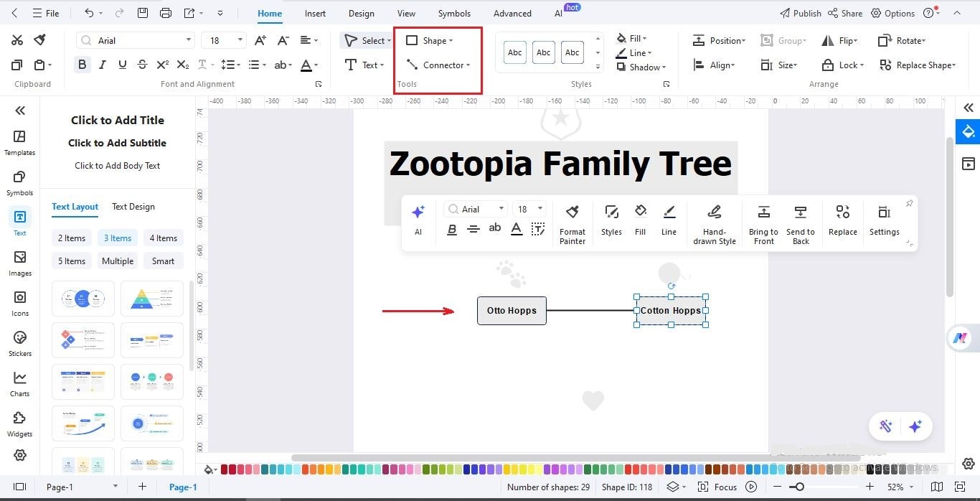Select the 2 Items layout button
Viewport: 980px width, 501px height.
(x=72, y=238)
